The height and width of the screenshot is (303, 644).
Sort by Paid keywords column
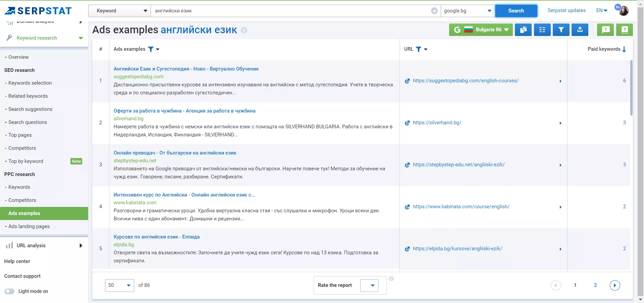coord(607,49)
